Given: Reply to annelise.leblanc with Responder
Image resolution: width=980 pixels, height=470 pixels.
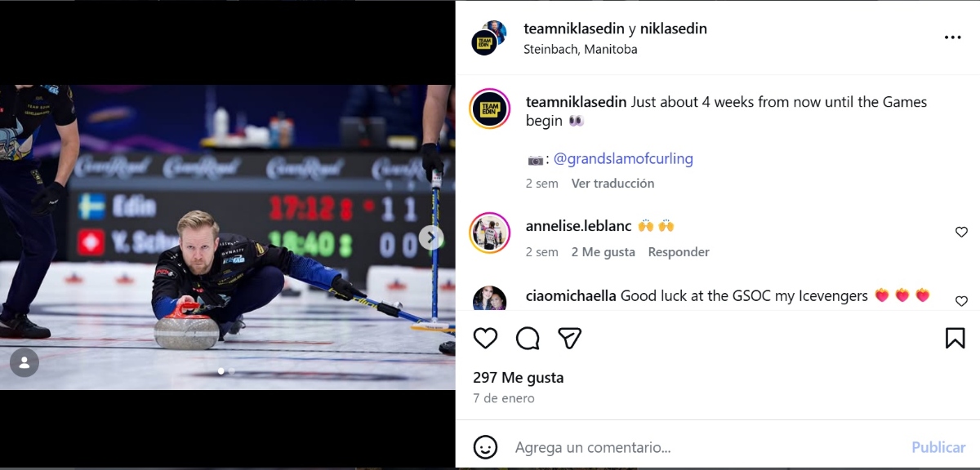Looking at the screenshot, I should point(679,252).
